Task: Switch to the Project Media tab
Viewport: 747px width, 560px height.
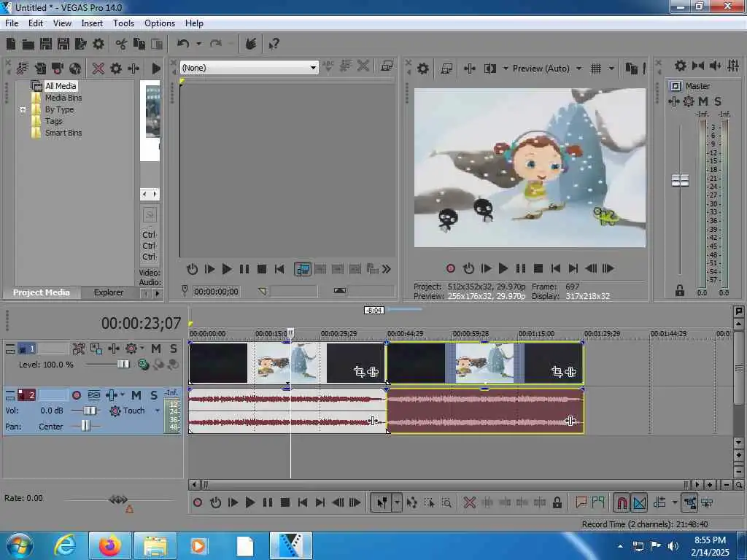Action: coord(41,292)
